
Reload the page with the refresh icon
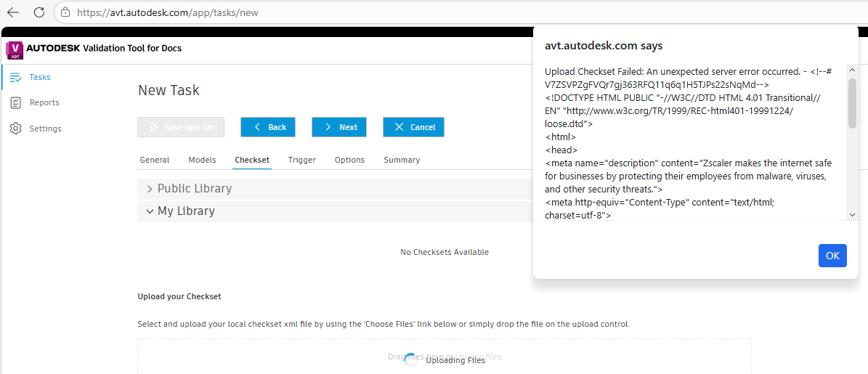tap(39, 12)
